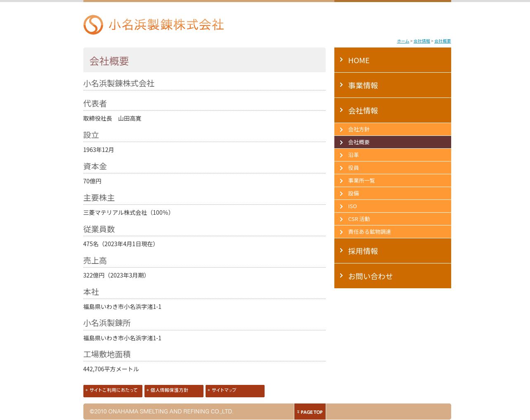The image size is (530, 420).
Task: Click the copyright text ©2010 ONAHAMA SMELTING
Action: (161, 412)
